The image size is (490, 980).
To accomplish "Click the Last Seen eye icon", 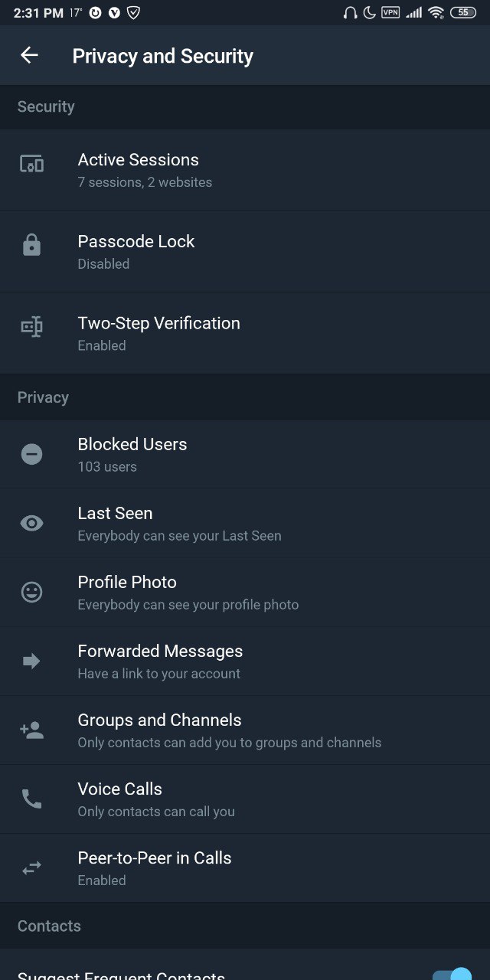I will coord(31,524).
